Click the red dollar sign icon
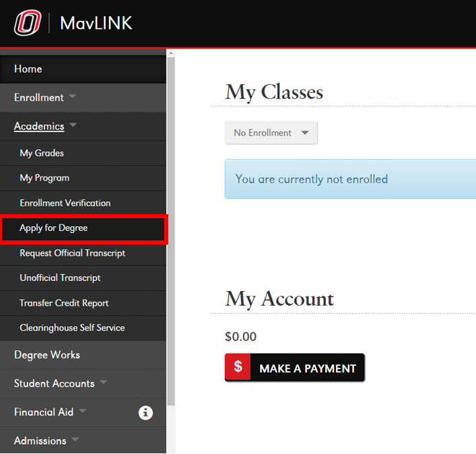The height and width of the screenshot is (454, 476). 238,368
